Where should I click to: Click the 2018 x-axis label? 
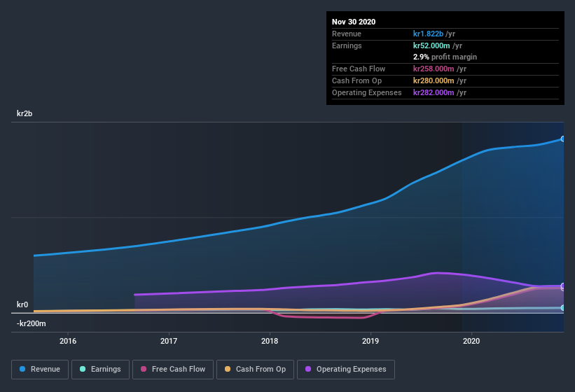pos(270,341)
